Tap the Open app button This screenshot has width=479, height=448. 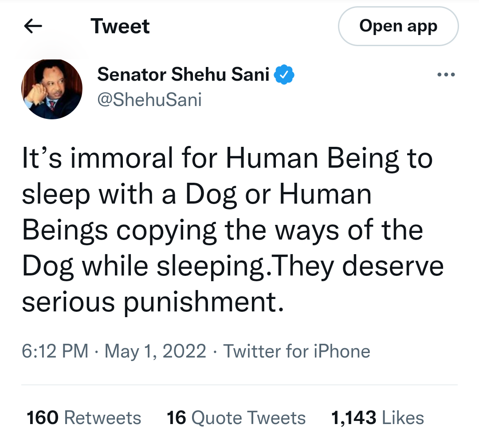(398, 26)
